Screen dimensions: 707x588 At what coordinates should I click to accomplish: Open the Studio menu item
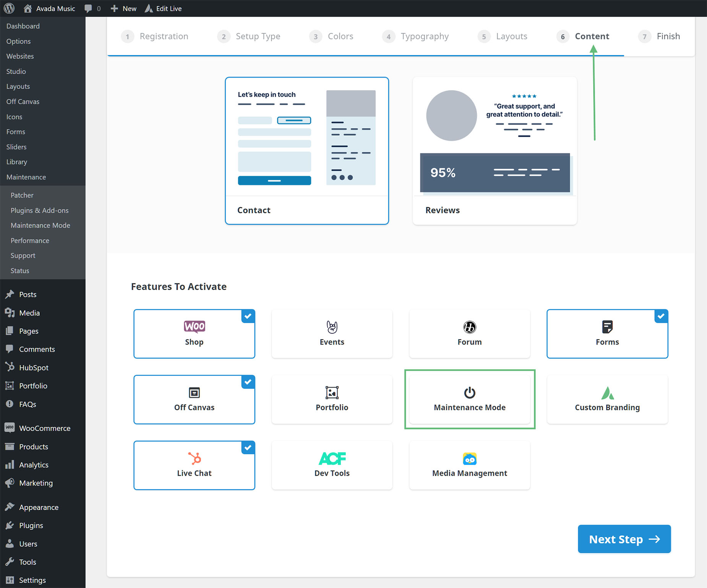coord(16,71)
